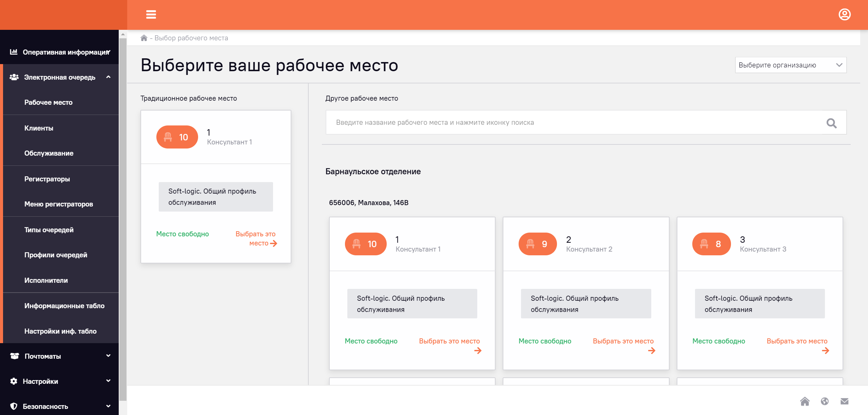
Task: Open the Оперативная информация menu item
Action: pos(59,52)
